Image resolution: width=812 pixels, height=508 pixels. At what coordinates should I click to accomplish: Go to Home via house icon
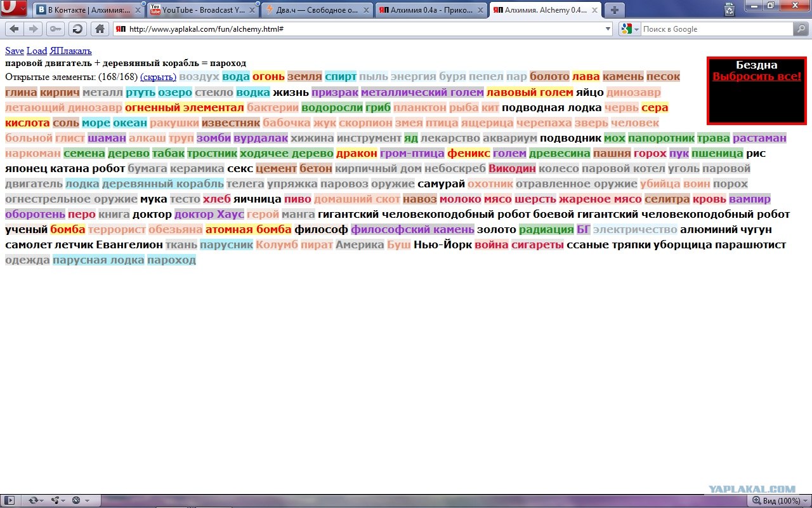pyautogui.click(x=99, y=29)
